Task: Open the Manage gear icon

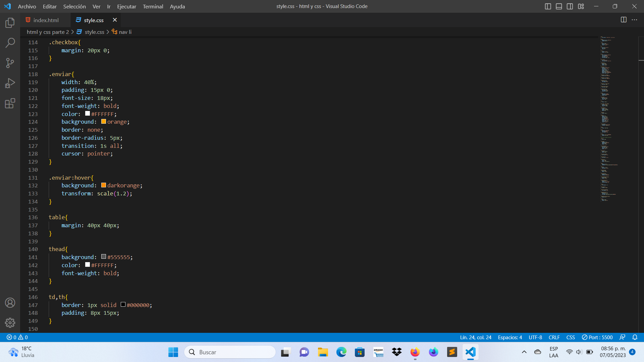Action: click(10, 322)
